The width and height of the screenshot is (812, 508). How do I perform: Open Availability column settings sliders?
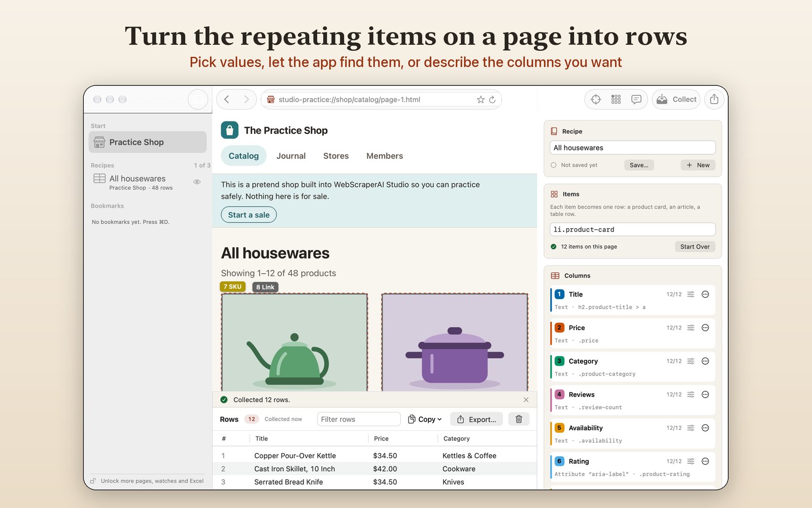[x=691, y=428]
